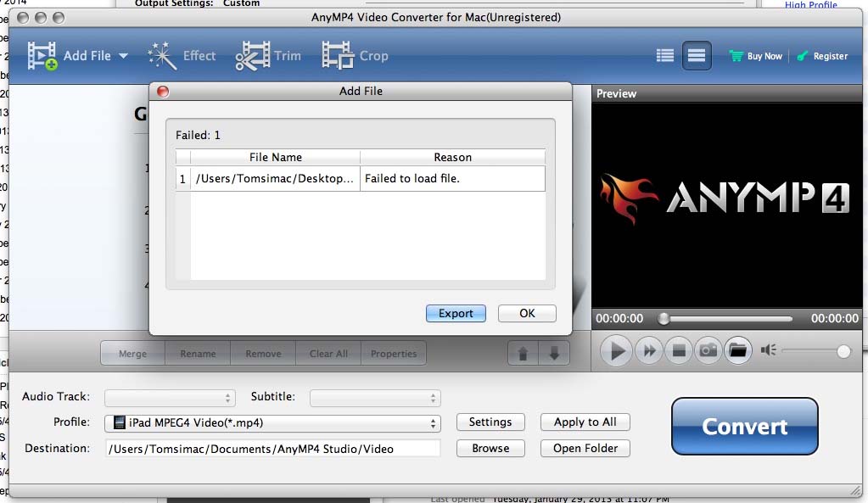Select the failed file row path
This screenshot has height=503, width=868.
pyautogui.click(x=275, y=179)
